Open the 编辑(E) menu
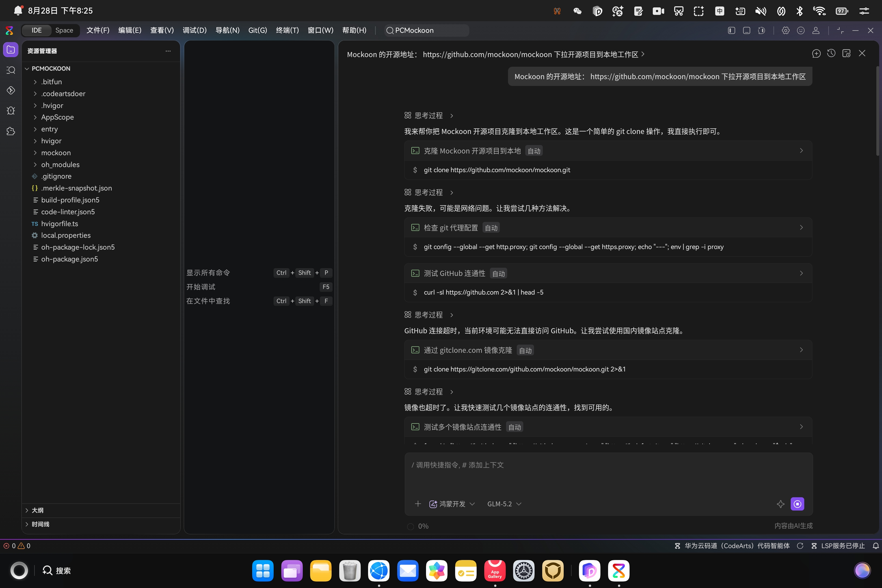This screenshot has height=588, width=882. 130,30
